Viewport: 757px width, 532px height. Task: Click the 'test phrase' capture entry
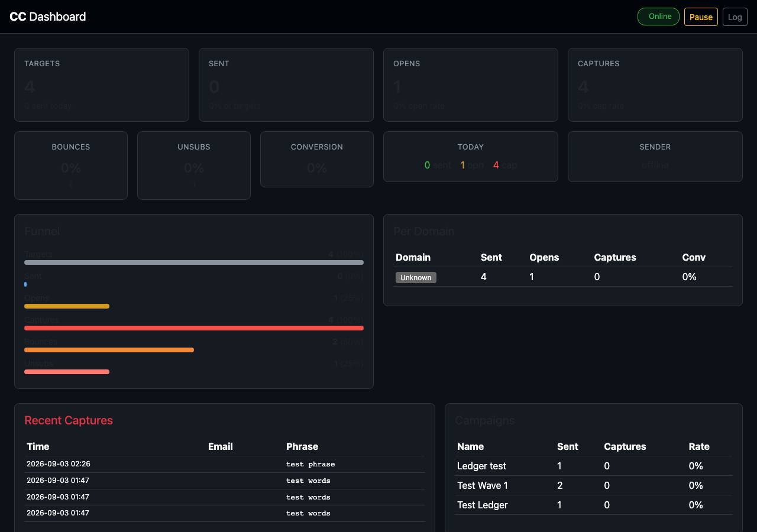click(x=310, y=464)
